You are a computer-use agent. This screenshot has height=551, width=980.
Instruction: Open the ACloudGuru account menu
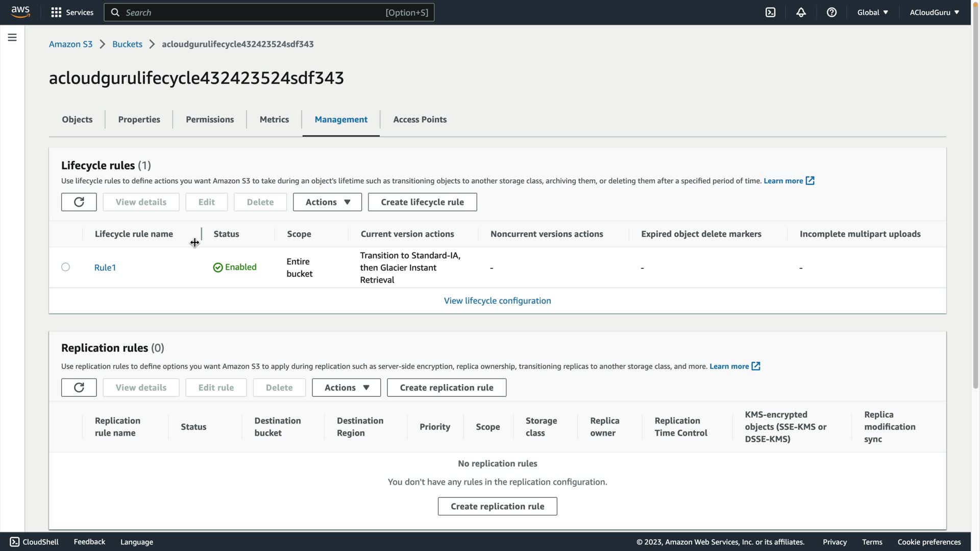coord(934,12)
